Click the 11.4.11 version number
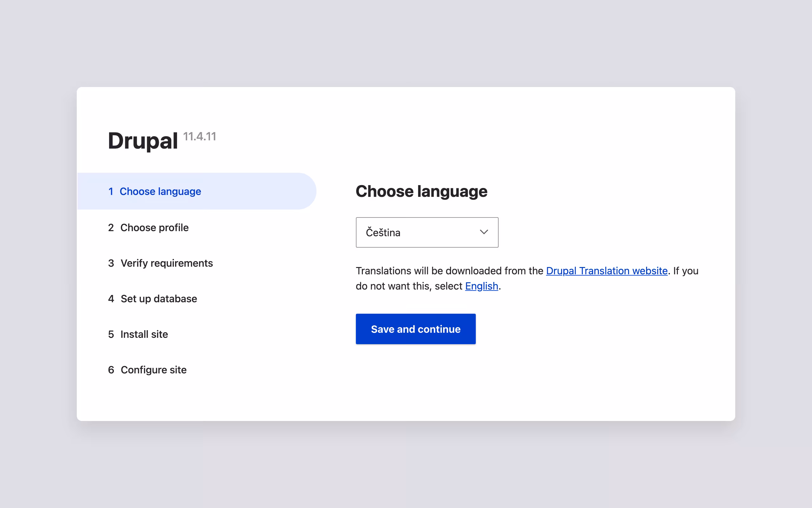The image size is (812, 508). [x=200, y=137]
